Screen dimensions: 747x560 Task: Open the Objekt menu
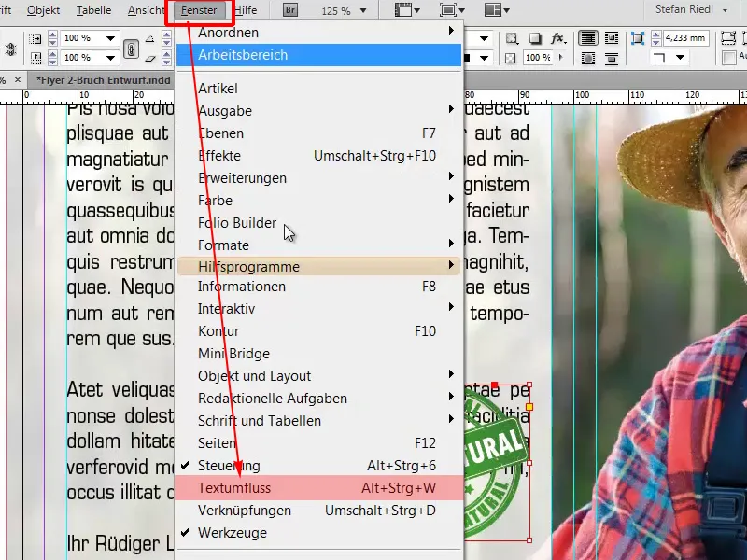(x=43, y=10)
